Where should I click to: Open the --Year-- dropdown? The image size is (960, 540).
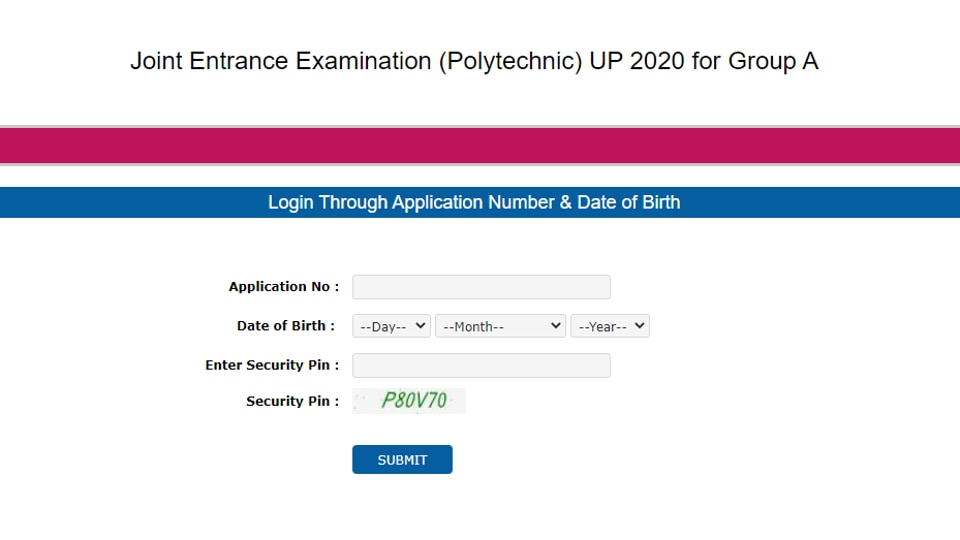[610, 326]
